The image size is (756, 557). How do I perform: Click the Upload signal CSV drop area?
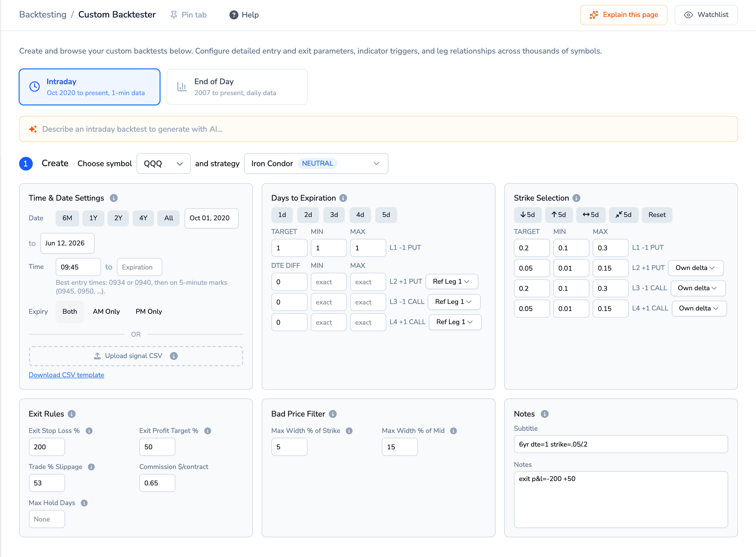pyautogui.click(x=136, y=356)
